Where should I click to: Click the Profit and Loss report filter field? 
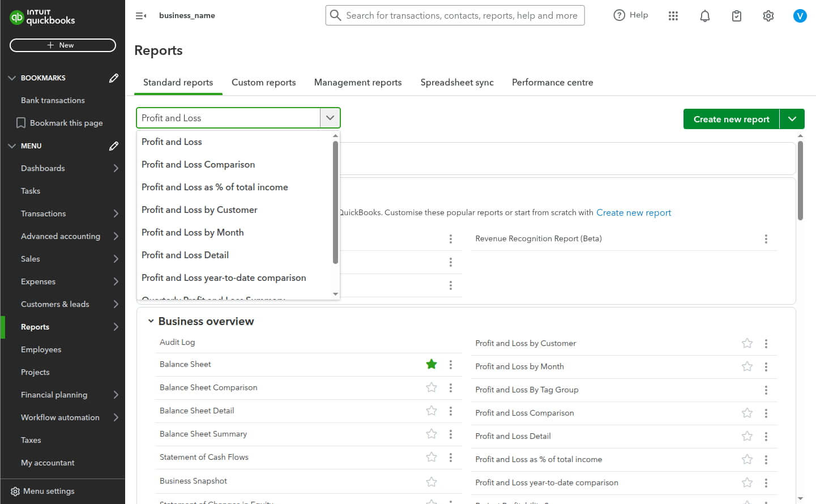click(x=228, y=118)
